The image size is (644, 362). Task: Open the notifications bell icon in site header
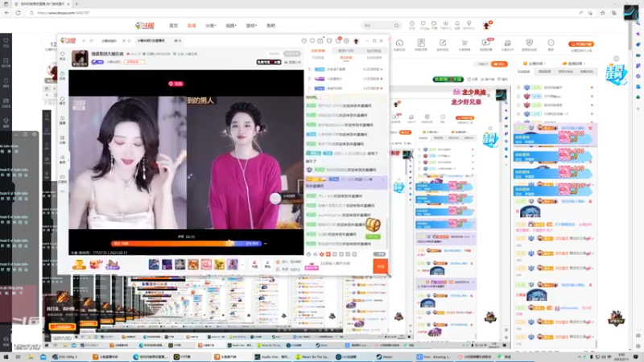point(457,24)
